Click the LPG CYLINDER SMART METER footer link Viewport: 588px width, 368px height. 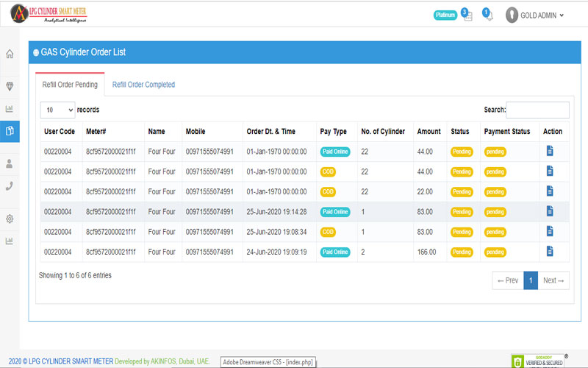[71, 361]
